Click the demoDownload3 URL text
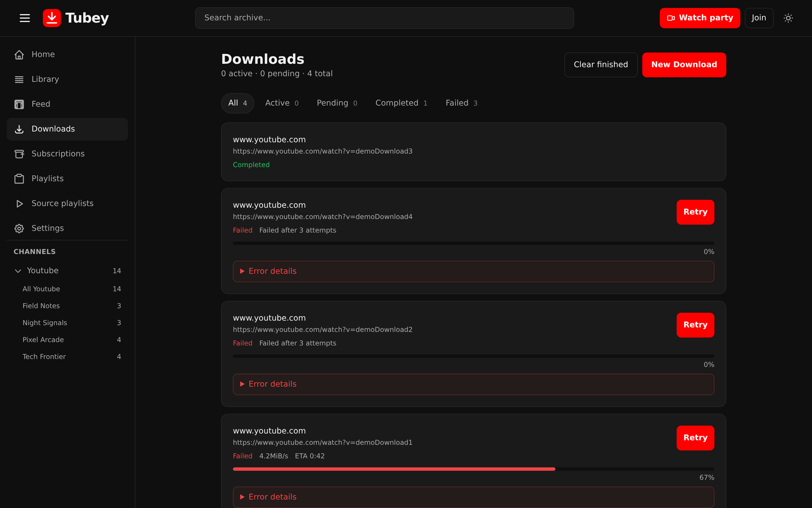The height and width of the screenshot is (508, 812). click(x=322, y=152)
